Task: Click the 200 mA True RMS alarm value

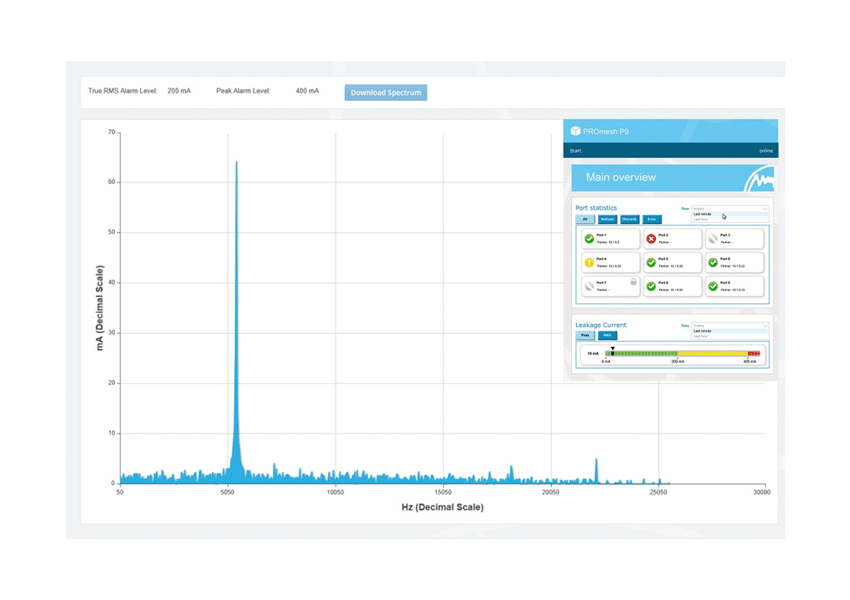Action: [179, 91]
